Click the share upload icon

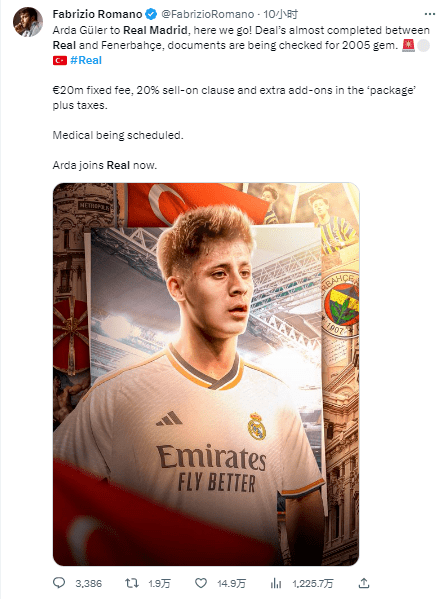point(364,583)
